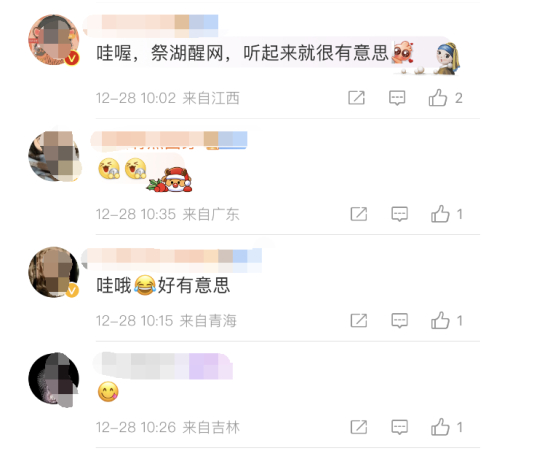
Task: Open the timestamp 12-28 10:26 来自吉林
Action: pyautogui.click(x=168, y=428)
